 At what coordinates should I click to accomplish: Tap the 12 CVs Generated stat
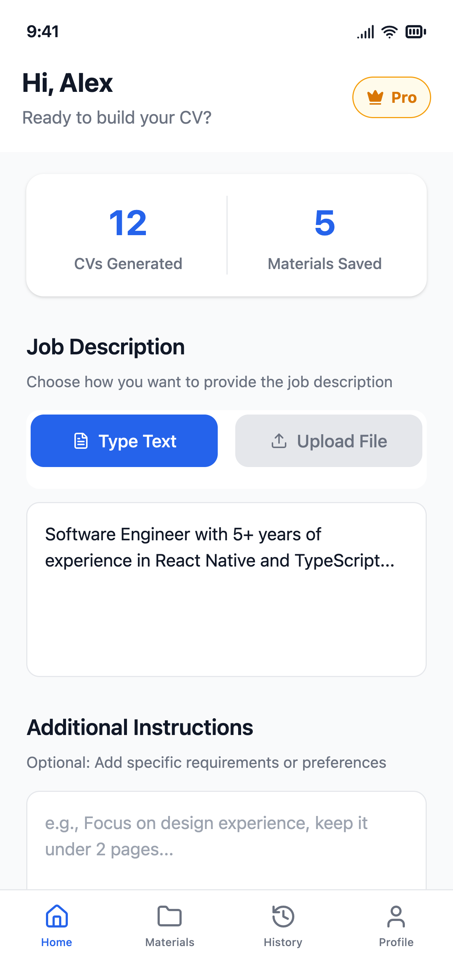pyautogui.click(x=128, y=236)
